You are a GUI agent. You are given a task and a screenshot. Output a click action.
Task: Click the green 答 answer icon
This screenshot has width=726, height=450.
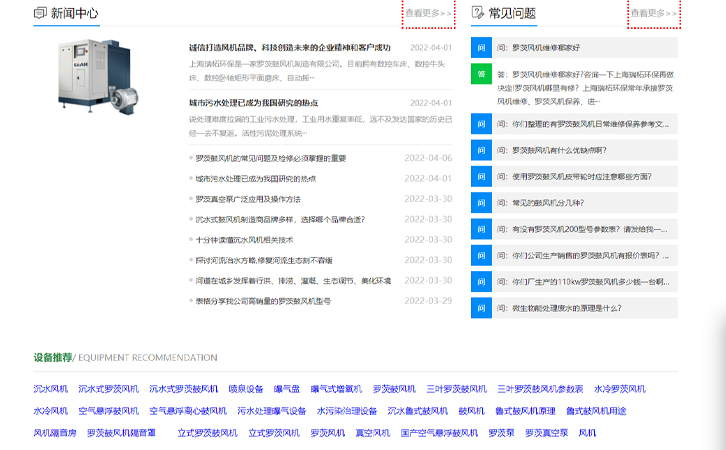[481, 73]
